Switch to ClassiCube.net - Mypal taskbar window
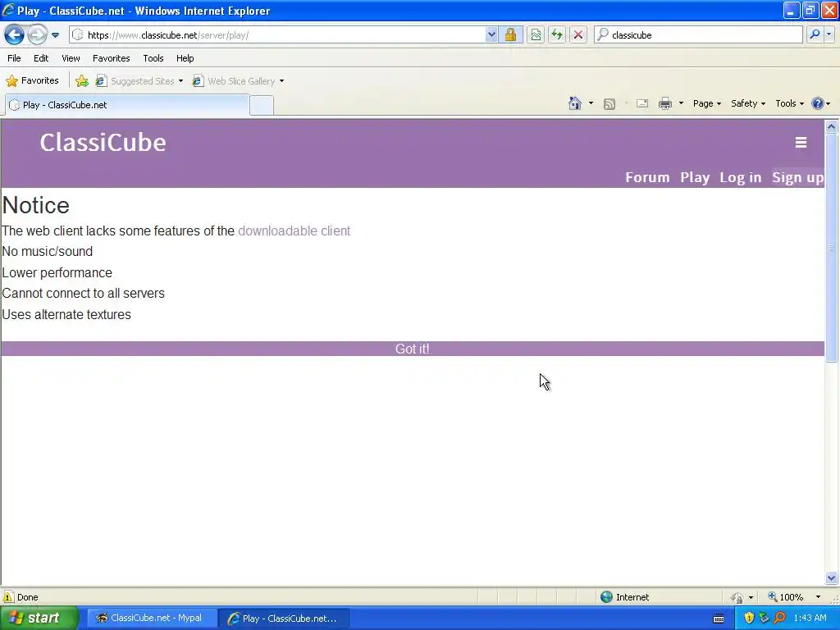 click(x=151, y=618)
